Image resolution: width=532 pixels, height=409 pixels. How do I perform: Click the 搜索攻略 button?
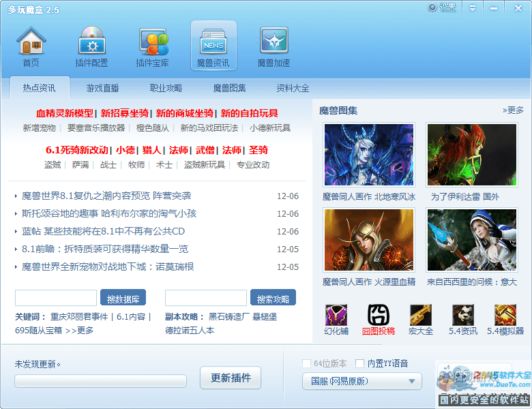(273, 298)
